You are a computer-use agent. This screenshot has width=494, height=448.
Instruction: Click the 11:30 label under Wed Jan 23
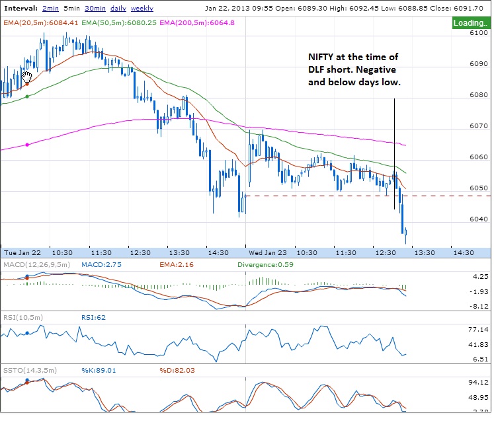coord(346,253)
